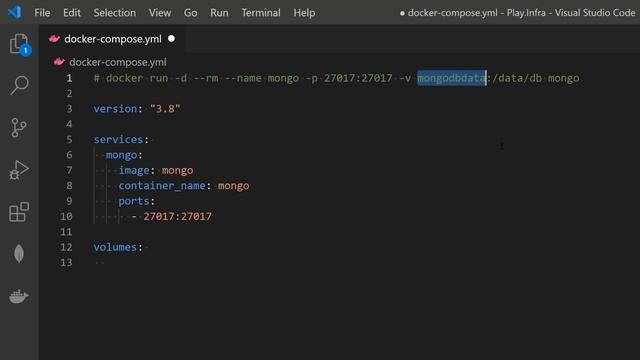Click the mongo value after image
This screenshot has height=360, width=640.
click(178, 170)
